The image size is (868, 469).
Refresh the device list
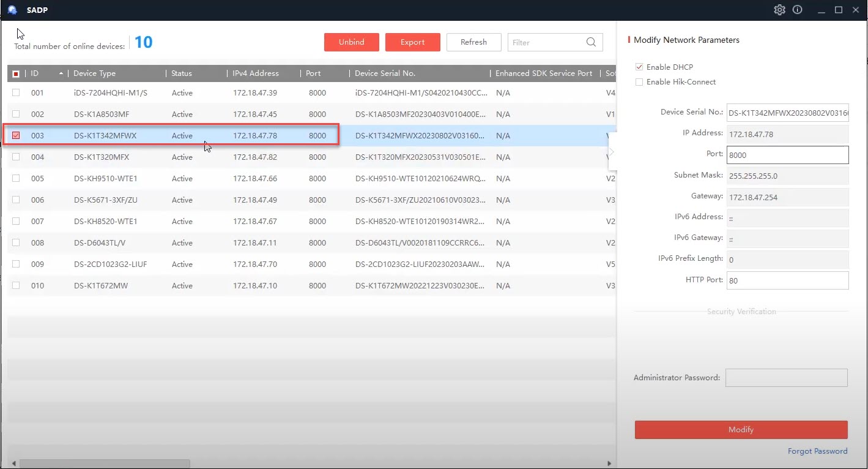tap(473, 42)
